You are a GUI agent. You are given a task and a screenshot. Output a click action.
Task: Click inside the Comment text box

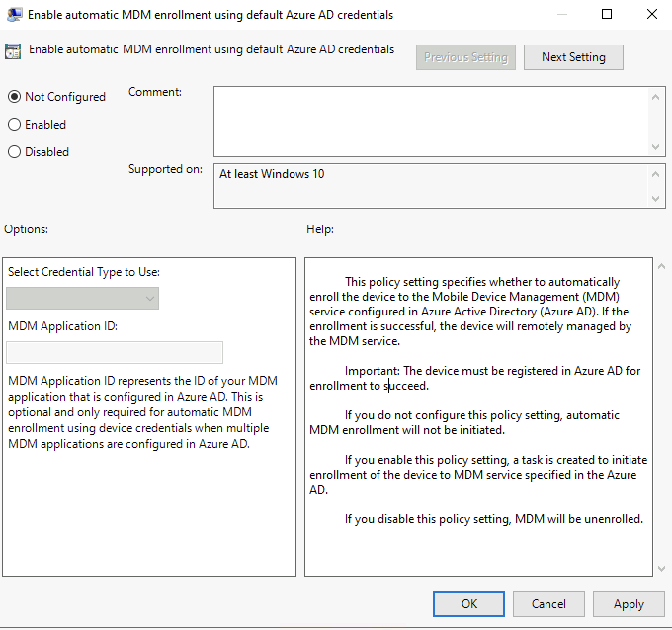pos(430,121)
